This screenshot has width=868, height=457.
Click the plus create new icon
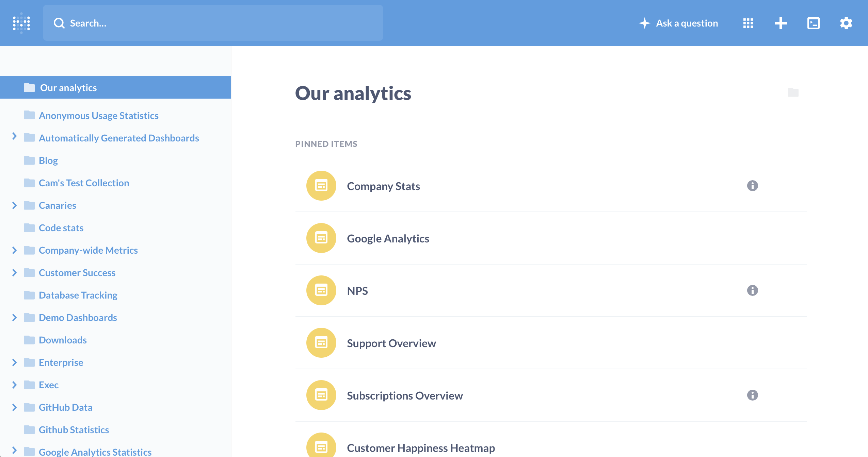click(781, 23)
